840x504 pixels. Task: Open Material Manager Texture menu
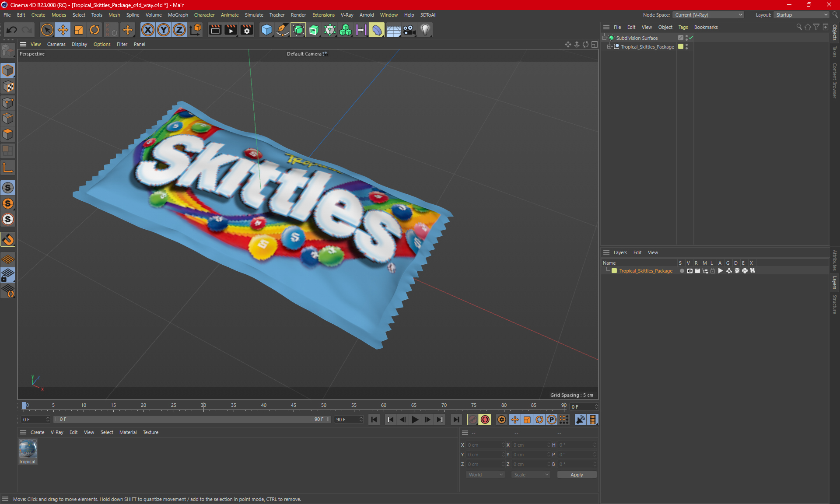[150, 432]
